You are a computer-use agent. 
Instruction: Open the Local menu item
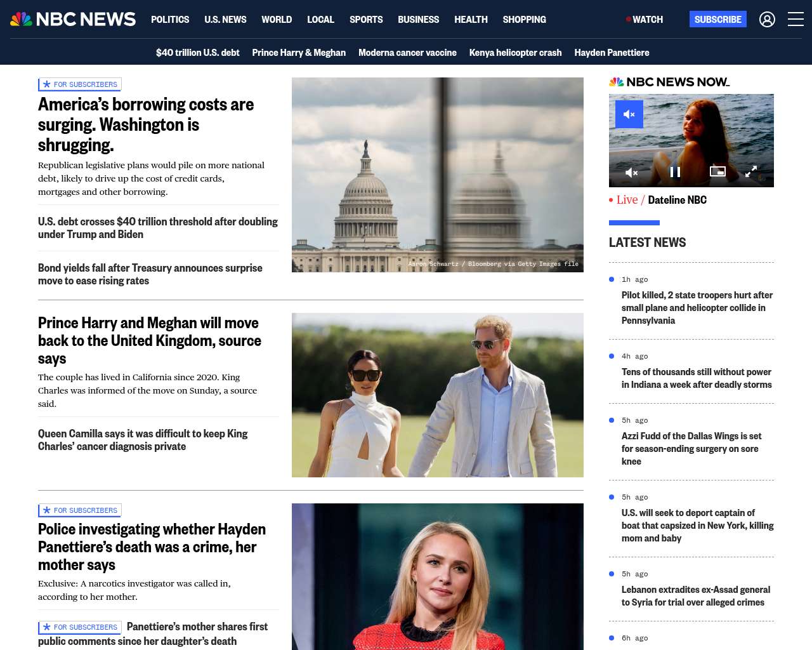coord(320,20)
